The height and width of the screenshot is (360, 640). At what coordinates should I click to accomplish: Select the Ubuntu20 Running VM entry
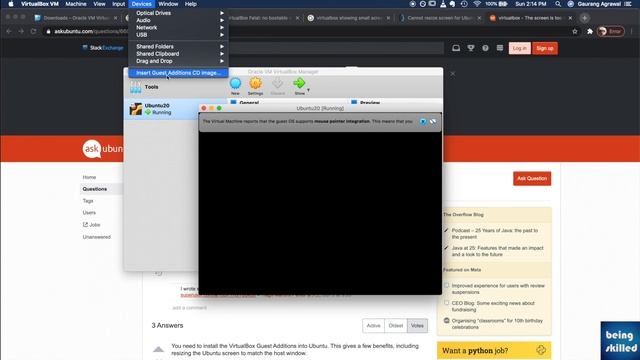[162, 109]
